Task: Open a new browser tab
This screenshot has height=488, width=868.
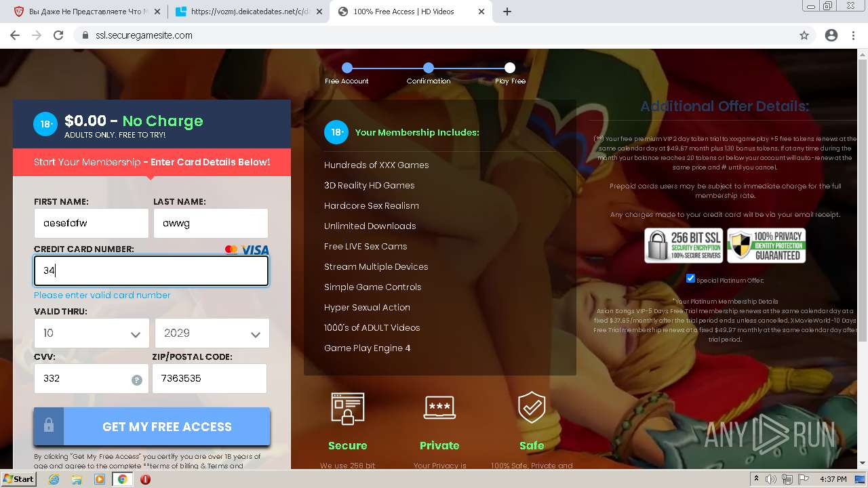Action: click(507, 12)
